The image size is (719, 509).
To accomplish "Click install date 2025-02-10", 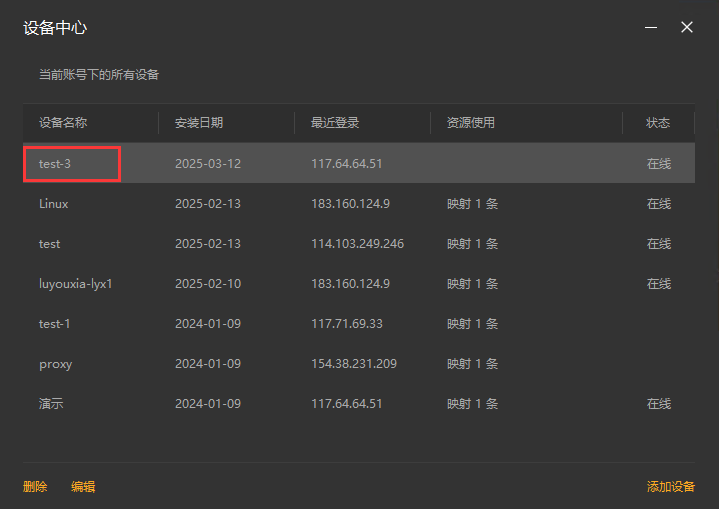I will [x=208, y=284].
